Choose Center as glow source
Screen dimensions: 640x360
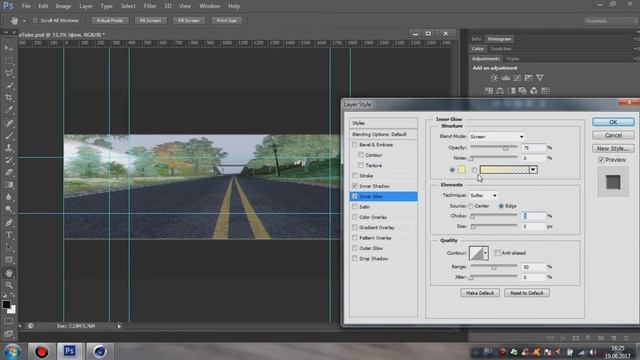(x=471, y=206)
